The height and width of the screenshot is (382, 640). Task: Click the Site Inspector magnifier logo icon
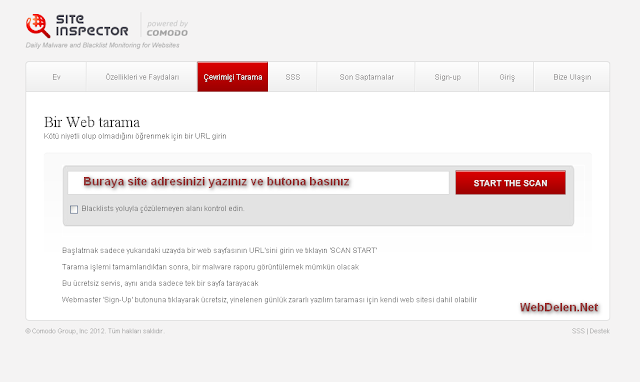[38, 26]
